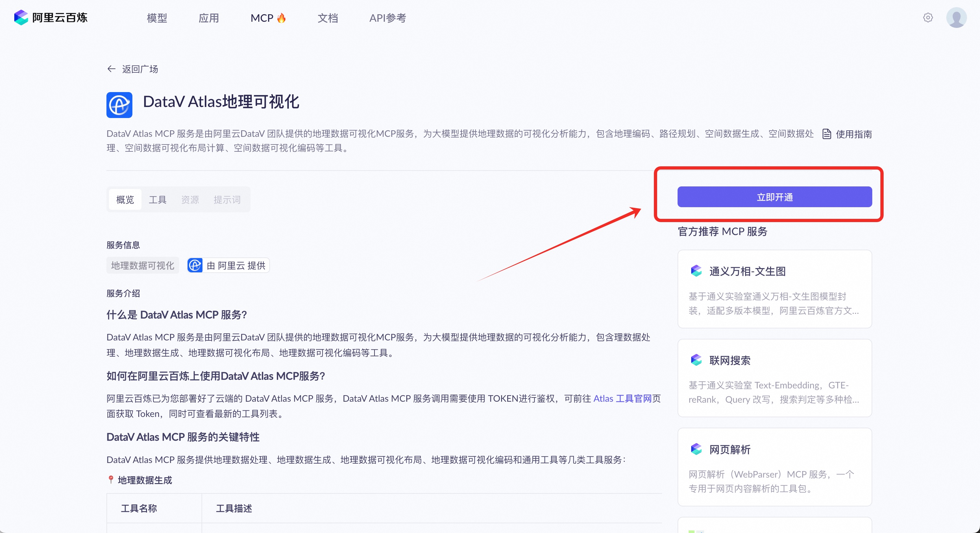Viewport: 980px width, 533px height.
Task: Click the Aliyun icon in 由阿里云提供 badge
Action: (x=195, y=265)
